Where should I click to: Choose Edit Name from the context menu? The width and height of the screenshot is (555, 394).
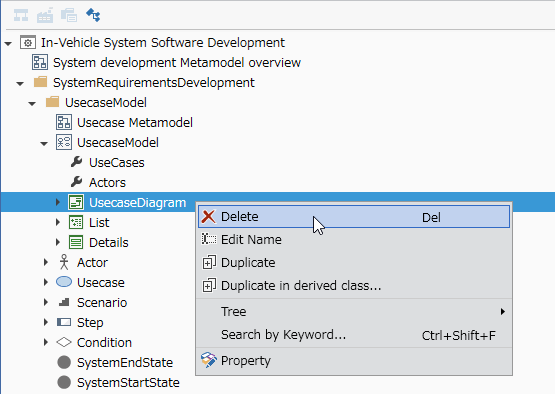(x=354, y=239)
